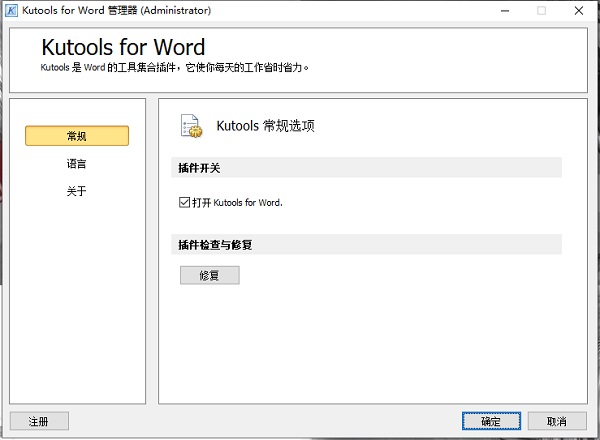Click the Kutools 常规选项 heading text

(x=266, y=125)
